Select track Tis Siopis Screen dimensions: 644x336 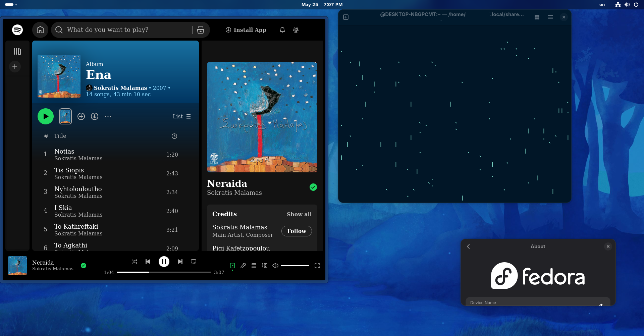tap(115, 173)
